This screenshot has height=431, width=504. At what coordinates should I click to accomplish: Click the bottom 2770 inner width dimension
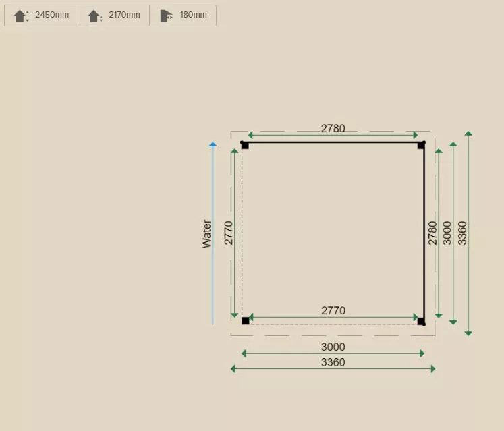pyautogui.click(x=333, y=310)
